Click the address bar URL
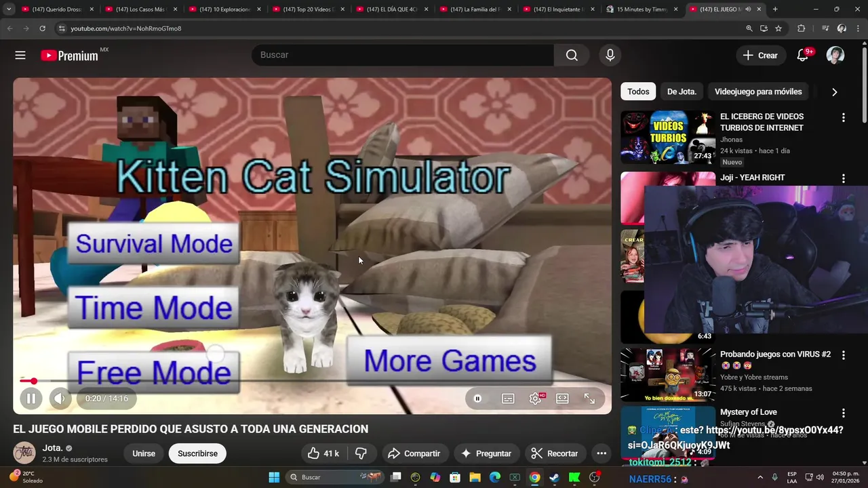868x488 pixels. click(126, 28)
